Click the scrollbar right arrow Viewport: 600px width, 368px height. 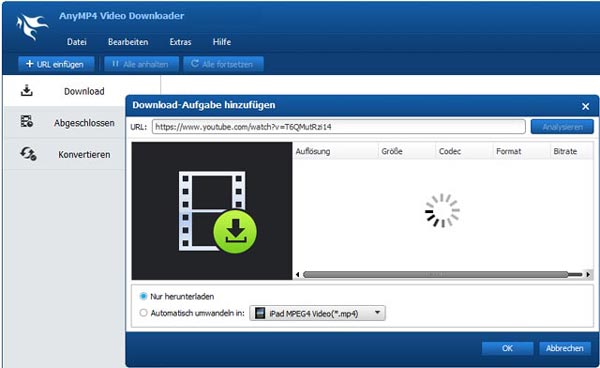pos(588,274)
